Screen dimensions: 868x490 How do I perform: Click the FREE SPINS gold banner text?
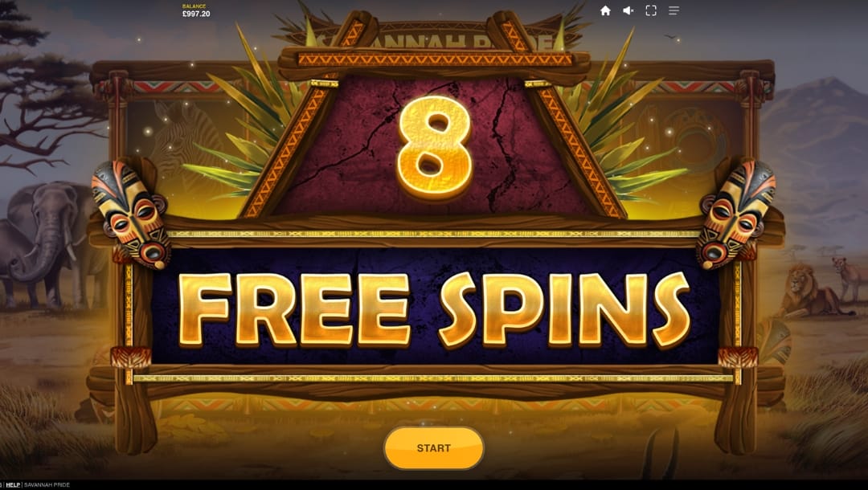click(x=435, y=308)
